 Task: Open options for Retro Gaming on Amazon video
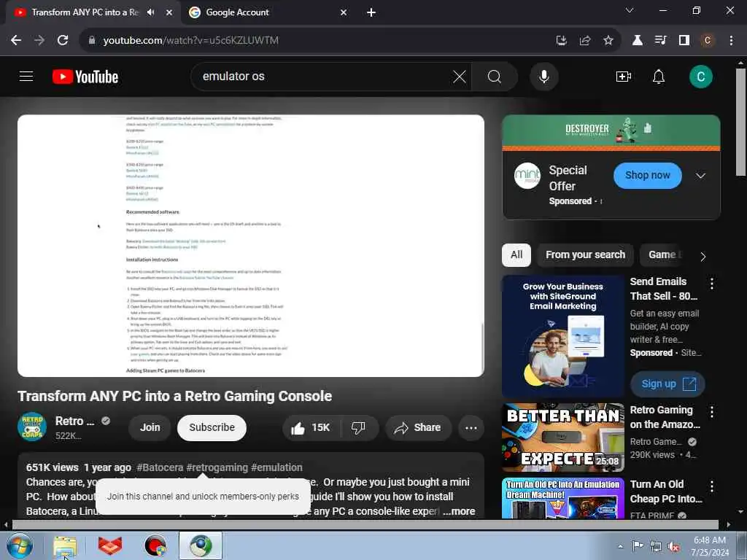click(712, 412)
